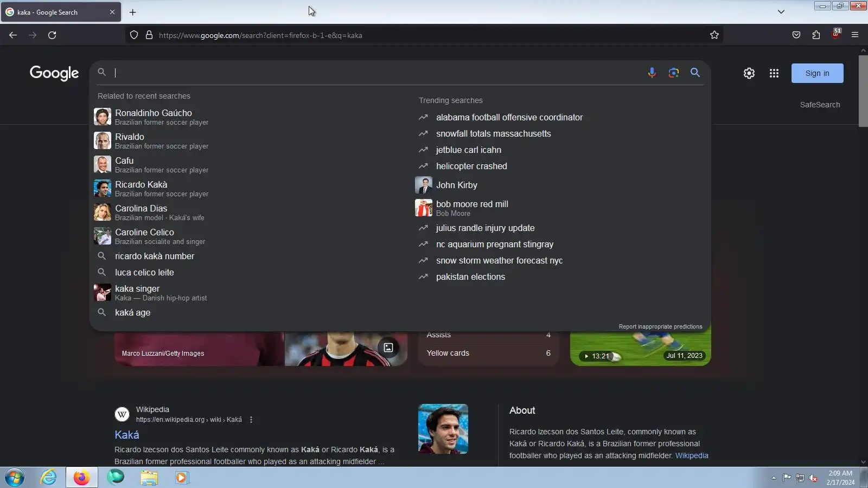
Task: Show desktop button at taskbar end
Action: [864, 478]
